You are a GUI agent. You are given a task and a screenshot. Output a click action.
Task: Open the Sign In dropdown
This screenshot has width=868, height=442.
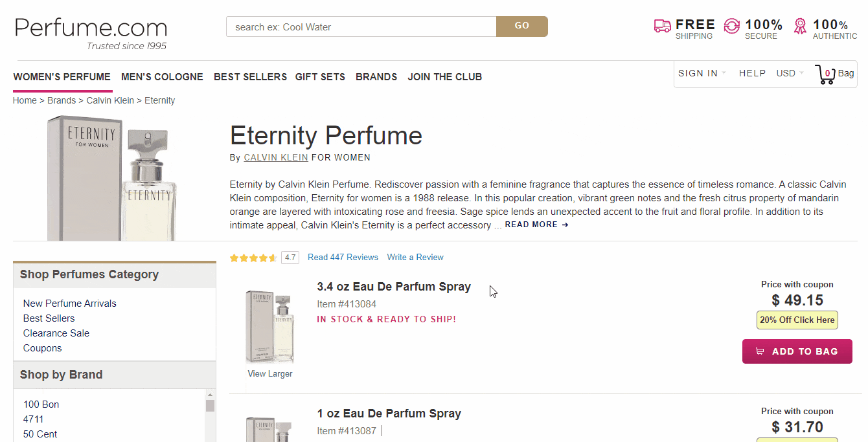[x=702, y=73]
